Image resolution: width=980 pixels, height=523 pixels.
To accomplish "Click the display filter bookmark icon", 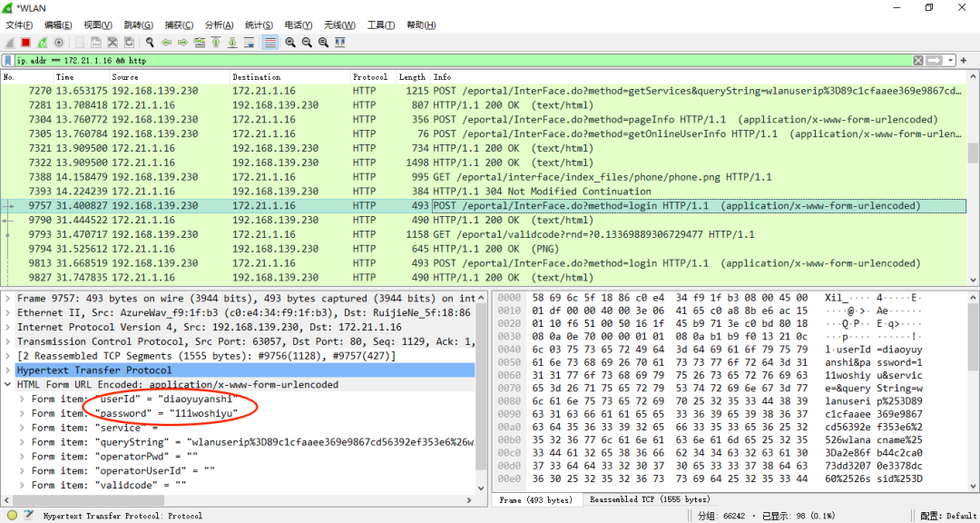I will tap(9, 60).
